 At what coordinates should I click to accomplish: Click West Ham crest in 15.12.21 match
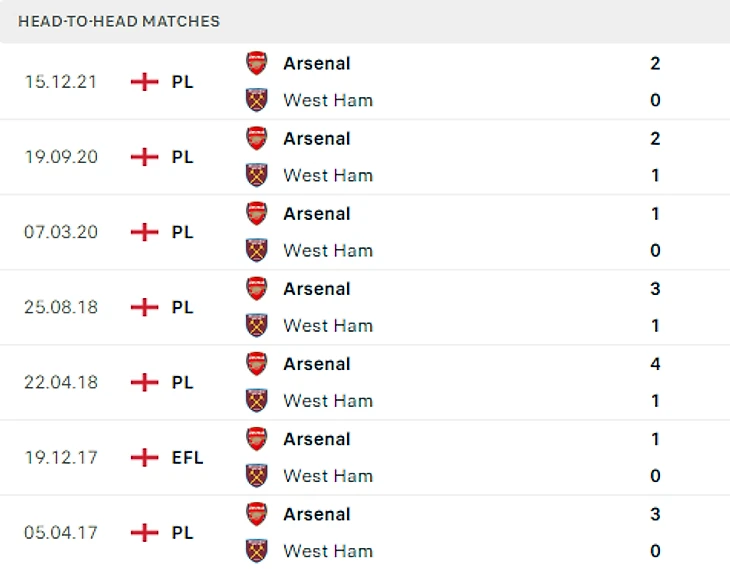coord(257,100)
